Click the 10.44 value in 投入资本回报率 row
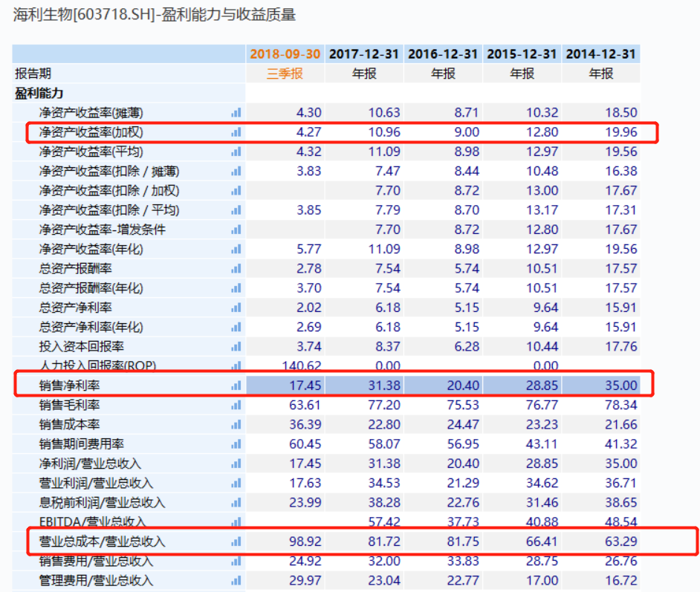The image size is (700, 592). point(542,346)
